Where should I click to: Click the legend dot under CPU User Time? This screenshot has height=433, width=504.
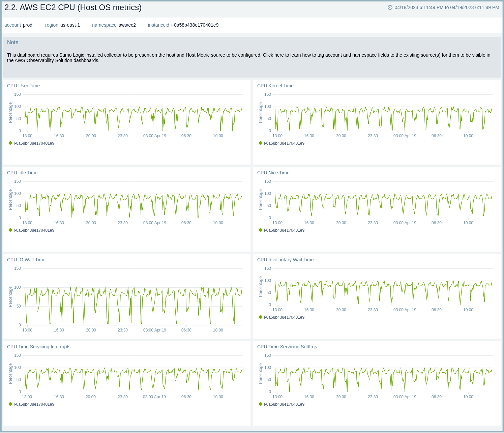(10, 143)
